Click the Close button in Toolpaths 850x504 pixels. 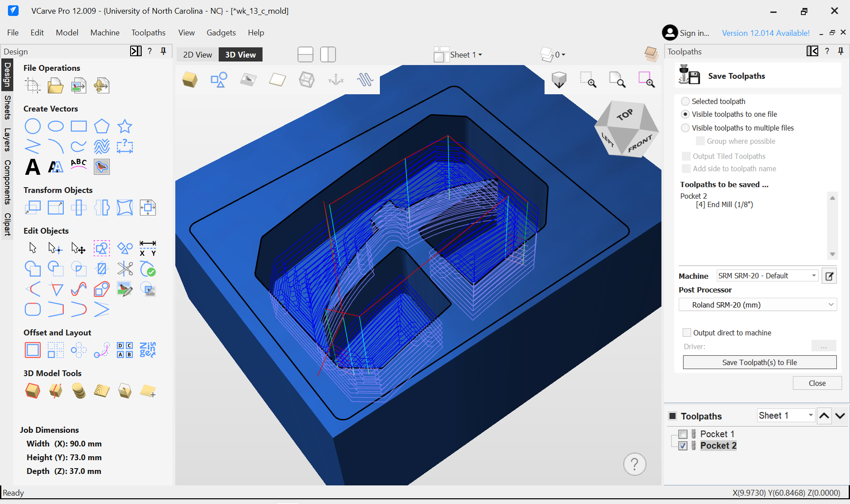coord(817,383)
